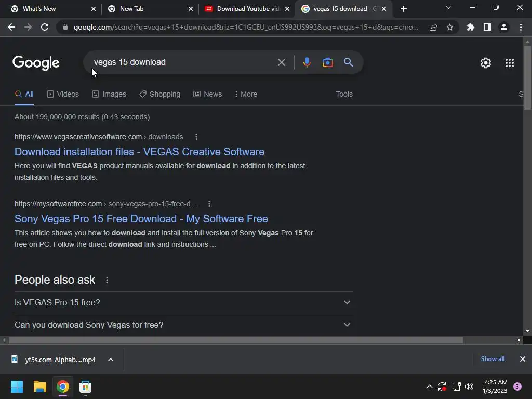Screen dimensions: 532x399
Task: Click the Google logo
Action: click(x=36, y=63)
